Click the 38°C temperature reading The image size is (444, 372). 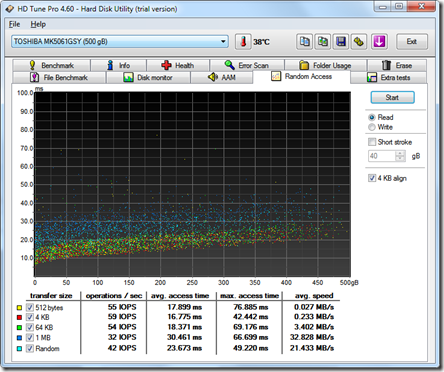(x=261, y=42)
